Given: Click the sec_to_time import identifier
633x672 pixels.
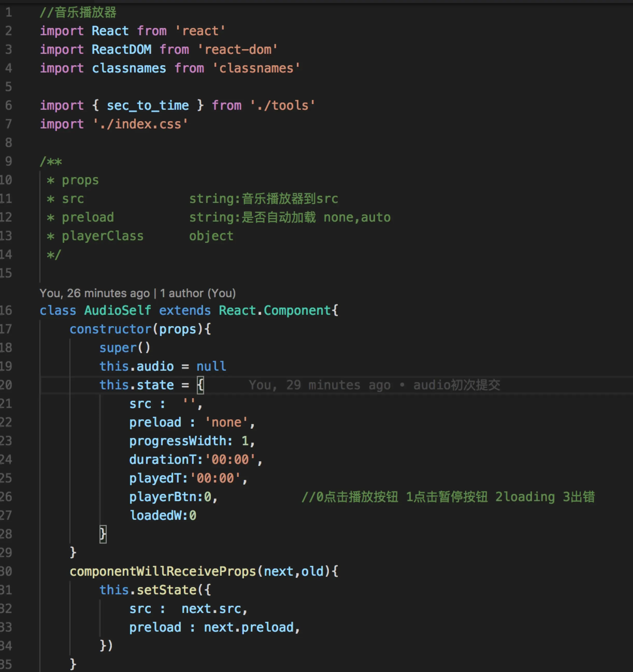Looking at the screenshot, I should (147, 105).
